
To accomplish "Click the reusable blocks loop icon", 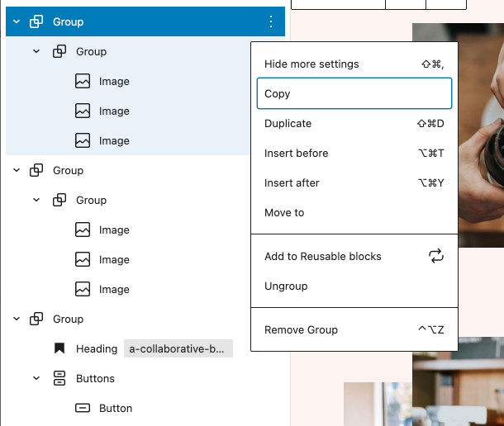I will pyautogui.click(x=436, y=256).
